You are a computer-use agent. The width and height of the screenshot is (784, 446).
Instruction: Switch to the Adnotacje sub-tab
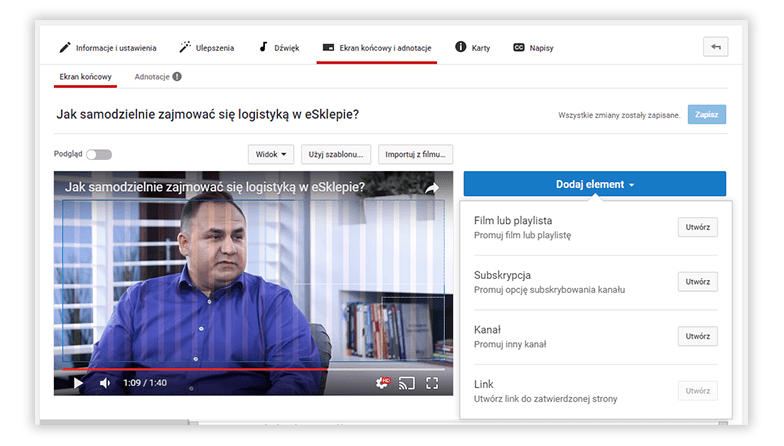[x=152, y=76]
